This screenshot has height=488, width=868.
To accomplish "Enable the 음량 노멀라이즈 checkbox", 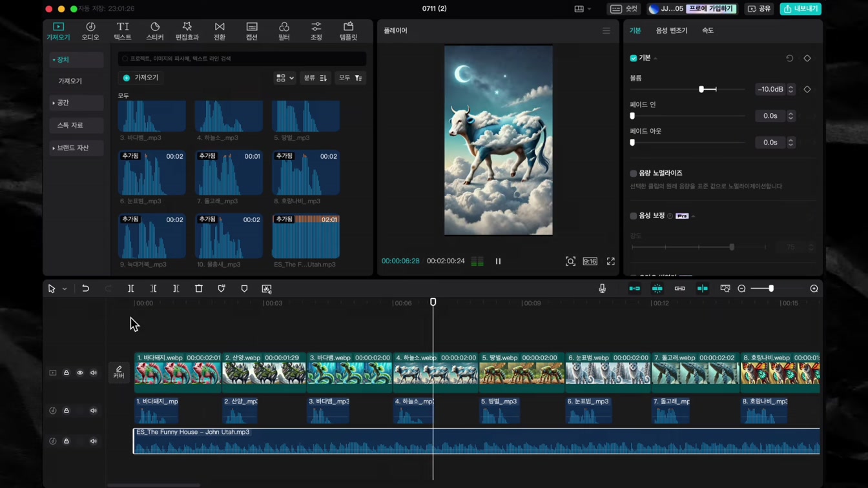I will tap(634, 173).
